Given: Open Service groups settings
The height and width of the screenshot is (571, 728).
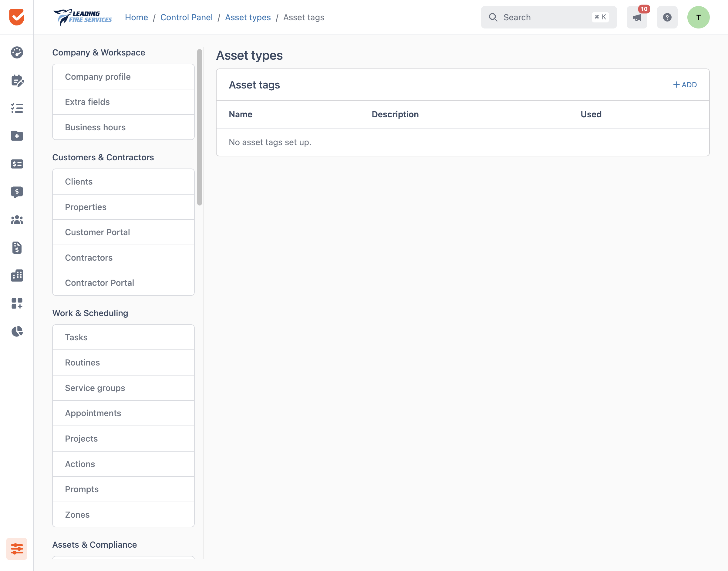Looking at the screenshot, I should (123, 388).
